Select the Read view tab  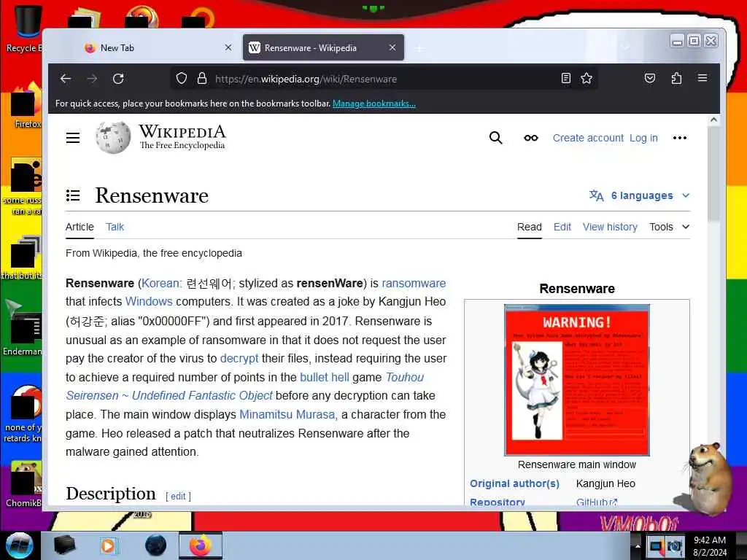[x=530, y=227]
